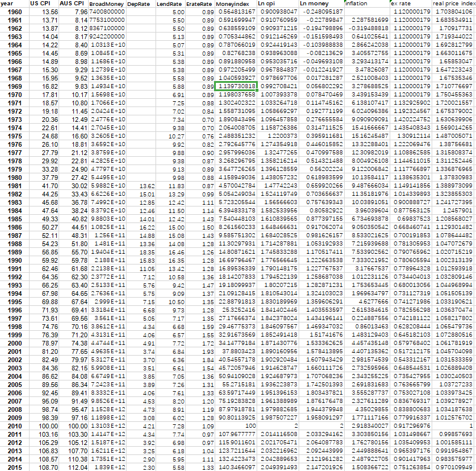Screen dimensions: 476x471
Task: Select BroadMoney value 1.0825E+11
Action: (108, 227)
